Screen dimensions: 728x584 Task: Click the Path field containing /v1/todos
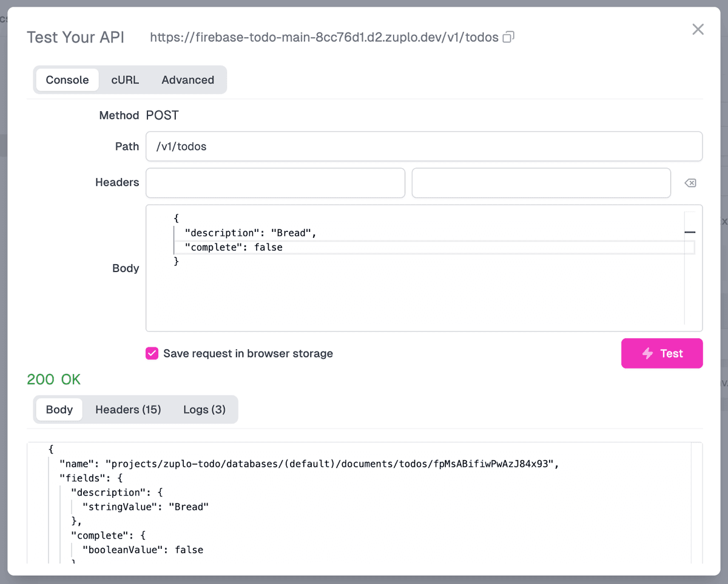(x=423, y=146)
